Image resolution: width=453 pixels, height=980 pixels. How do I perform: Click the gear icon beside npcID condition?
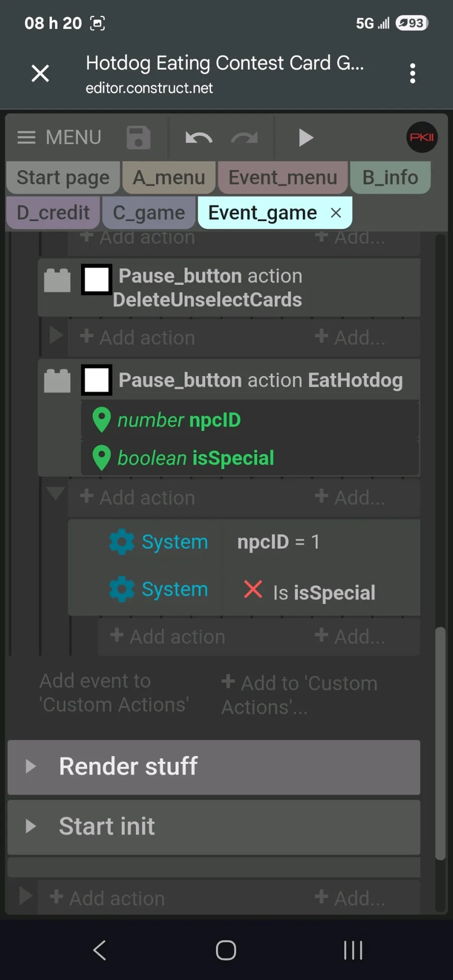click(122, 542)
